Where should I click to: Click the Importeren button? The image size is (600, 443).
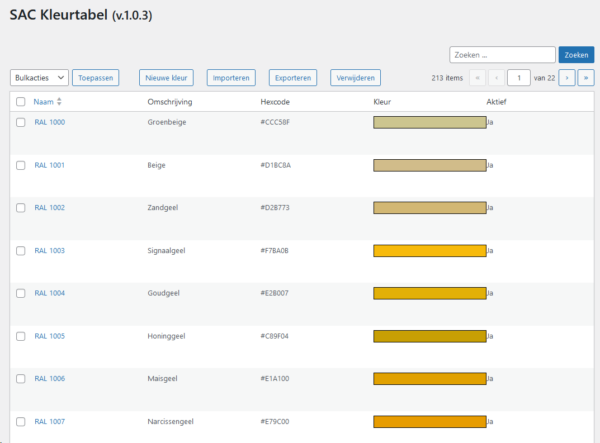[x=229, y=77]
